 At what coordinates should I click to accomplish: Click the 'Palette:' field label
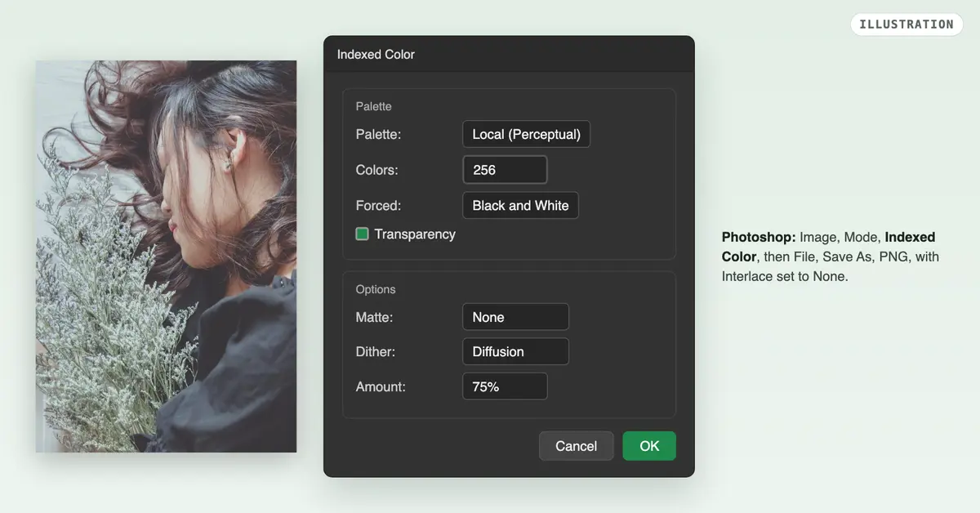tap(379, 134)
